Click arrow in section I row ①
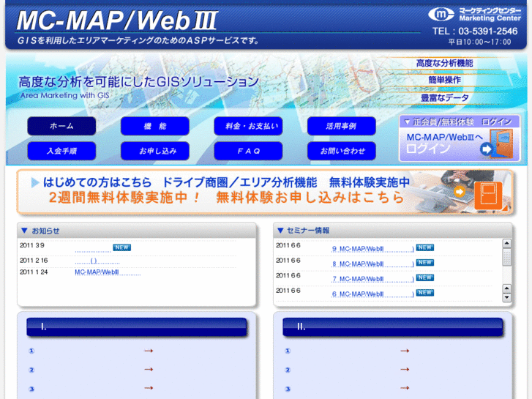This screenshot has height=399, width=532. tap(149, 351)
